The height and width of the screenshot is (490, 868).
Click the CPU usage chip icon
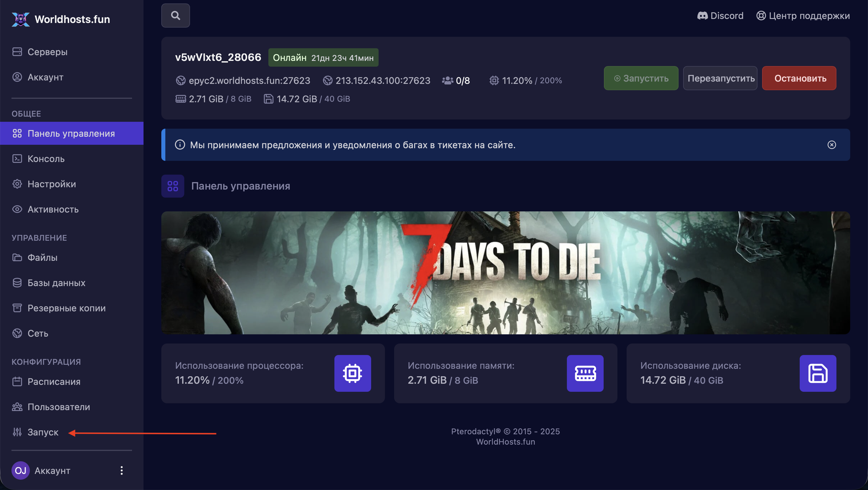click(x=352, y=373)
